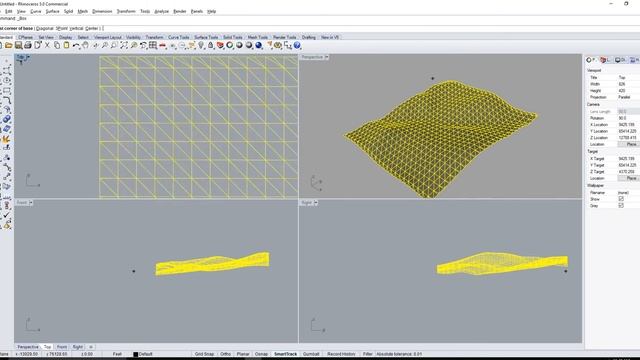Open the Layers panel tab icon
The height and width of the screenshot is (360, 640).
pyautogui.click(x=604, y=60)
